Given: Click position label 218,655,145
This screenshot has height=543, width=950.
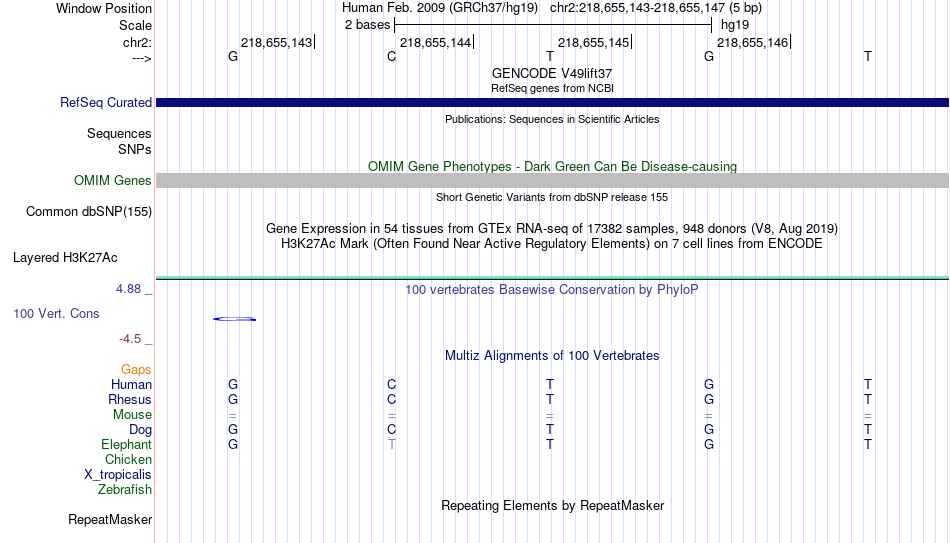Looking at the screenshot, I should [593, 42].
